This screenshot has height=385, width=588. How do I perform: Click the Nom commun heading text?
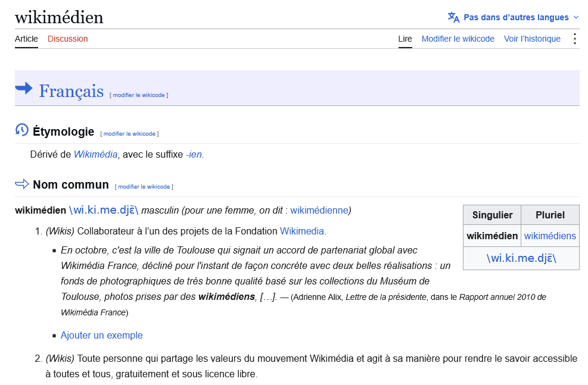tap(71, 184)
